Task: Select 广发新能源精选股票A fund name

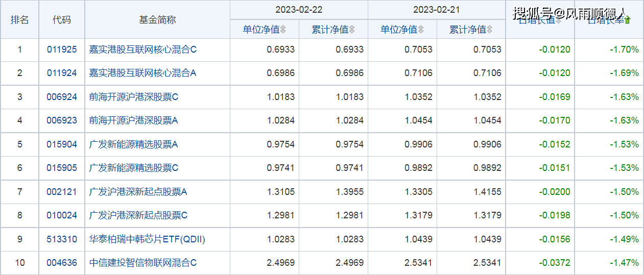Action: pos(133,144)
